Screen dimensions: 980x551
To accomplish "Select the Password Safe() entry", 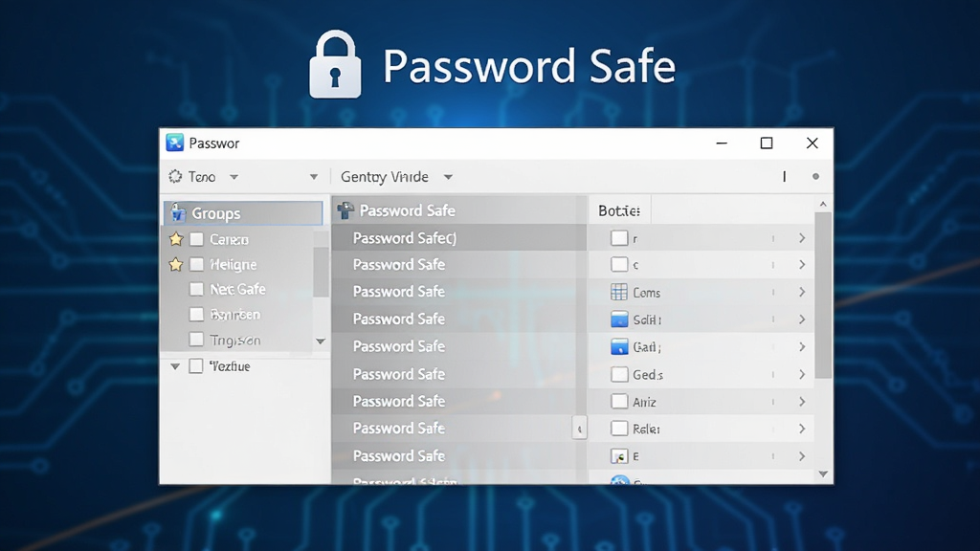I will (x=458, y=238).
